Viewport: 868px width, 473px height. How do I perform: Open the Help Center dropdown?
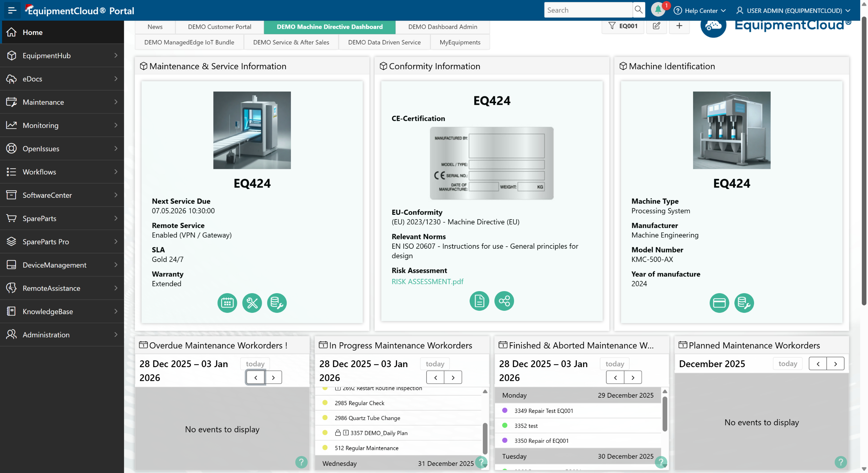[x=700, y=11]
